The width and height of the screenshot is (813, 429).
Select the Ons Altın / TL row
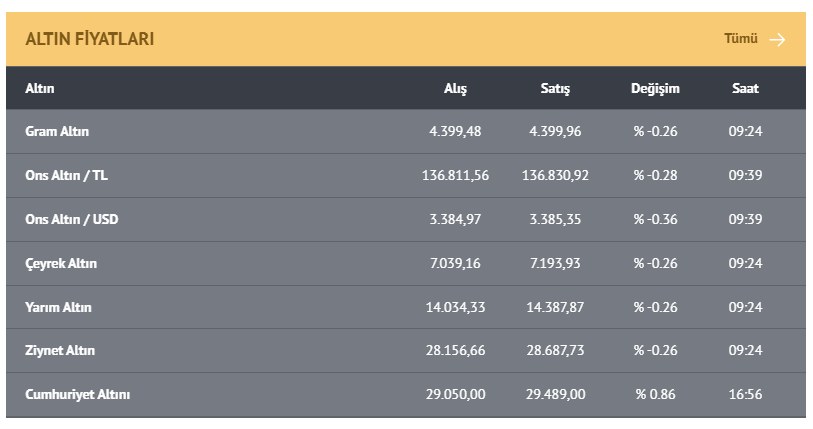(67, 175)
